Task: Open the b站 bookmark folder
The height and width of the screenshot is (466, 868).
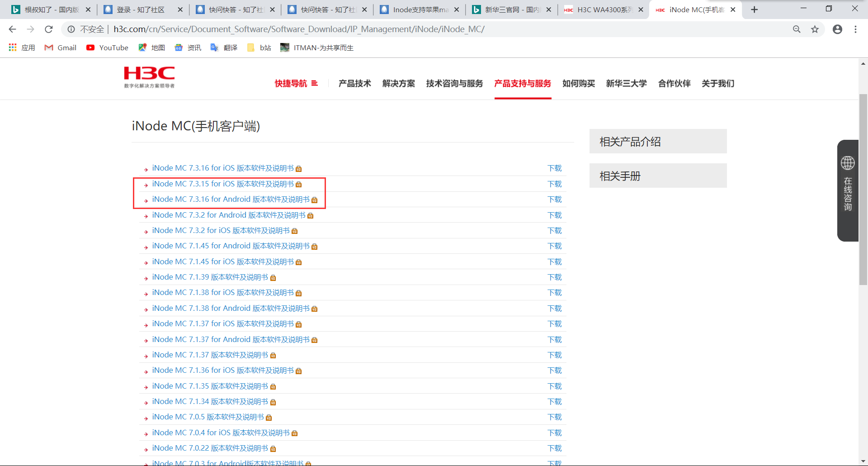Action: pyautogui.click(x=259, y=48)
